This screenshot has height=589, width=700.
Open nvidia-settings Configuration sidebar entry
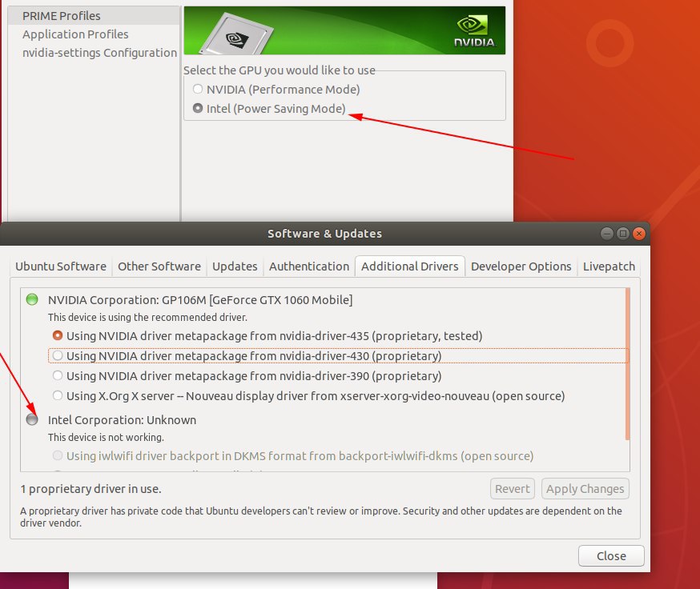(94, 52)
